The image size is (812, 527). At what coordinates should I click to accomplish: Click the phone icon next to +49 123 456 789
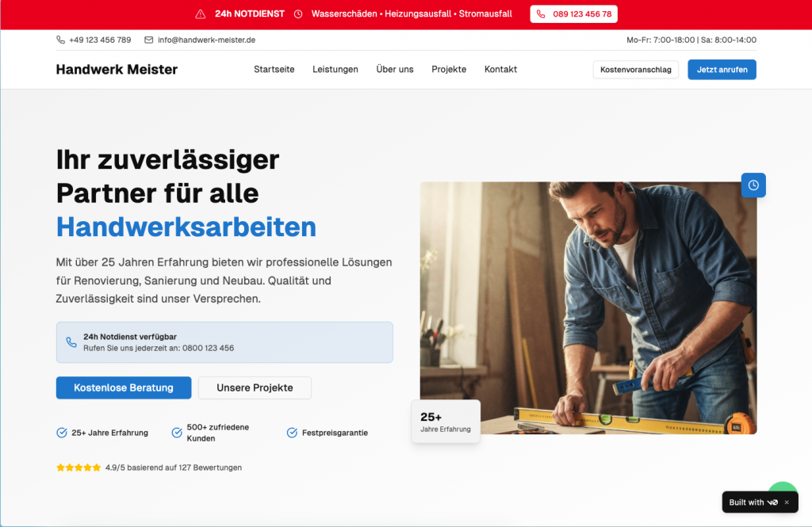[x=60, y=40]
